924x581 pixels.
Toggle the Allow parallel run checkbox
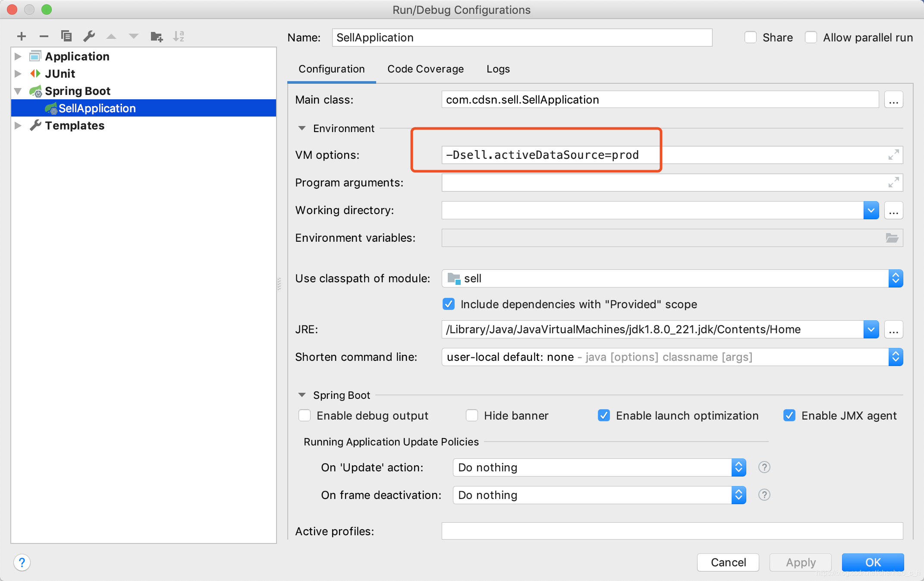coord(811,38)
